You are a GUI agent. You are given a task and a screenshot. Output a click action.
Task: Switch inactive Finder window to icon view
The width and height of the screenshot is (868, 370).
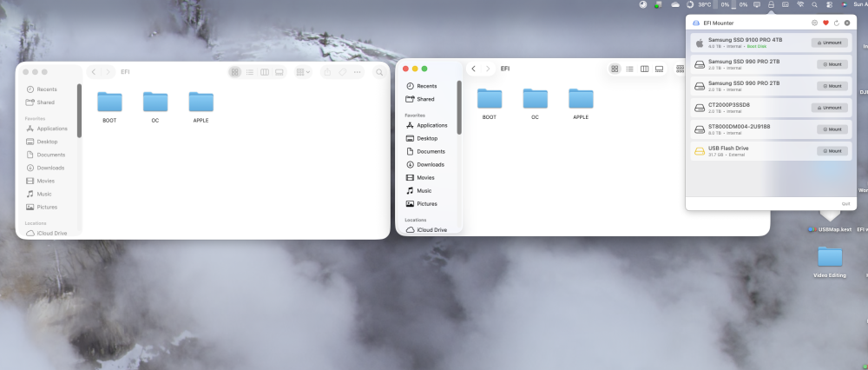pyautogui.click(x=234, y=72)
